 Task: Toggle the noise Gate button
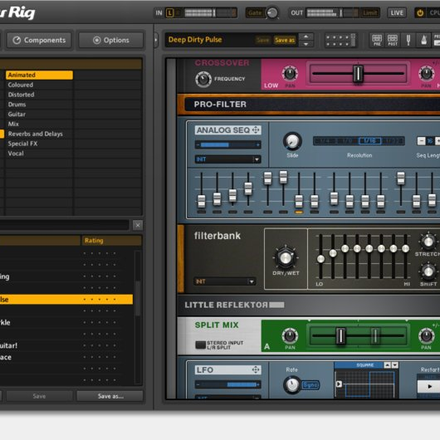coord(255,13)
